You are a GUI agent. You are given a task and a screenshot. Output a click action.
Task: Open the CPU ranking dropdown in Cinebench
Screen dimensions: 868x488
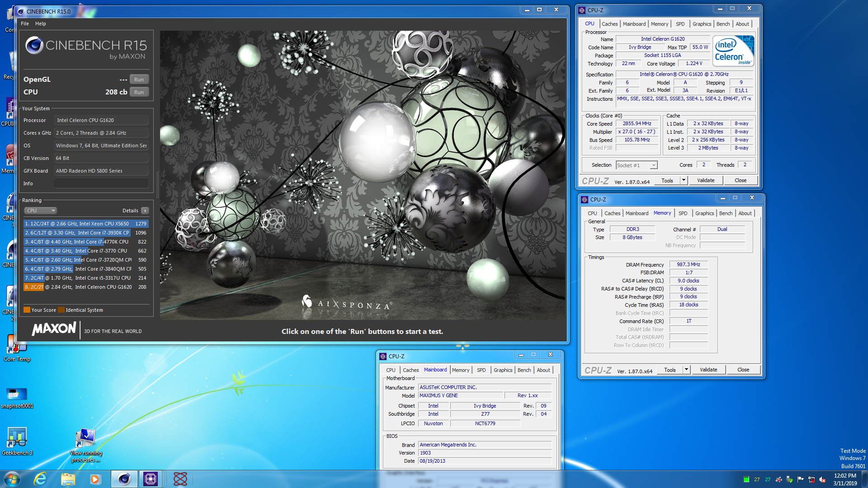coord(40,211)
